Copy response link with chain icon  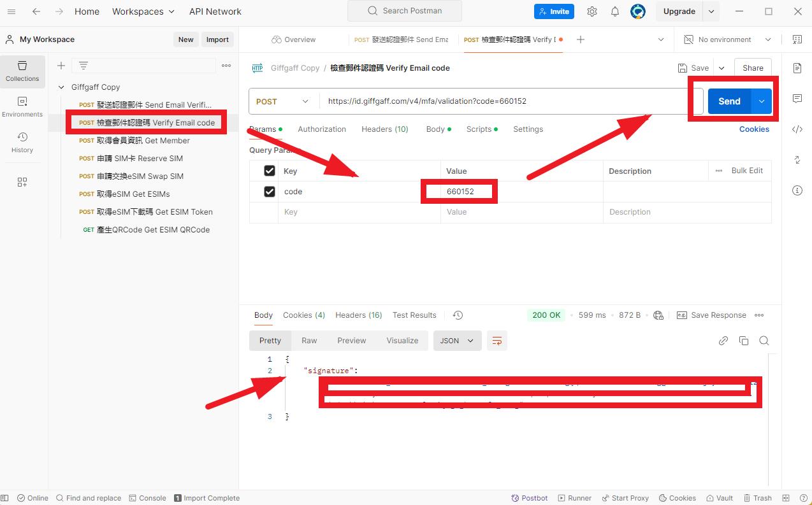coord(723,341)
